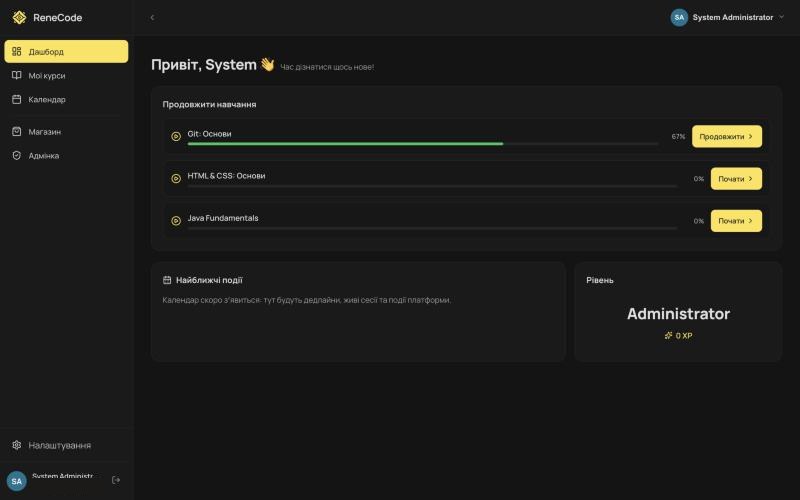Click the shield admin icon
The width and height of the screenshot is (800, 500).
17,156
